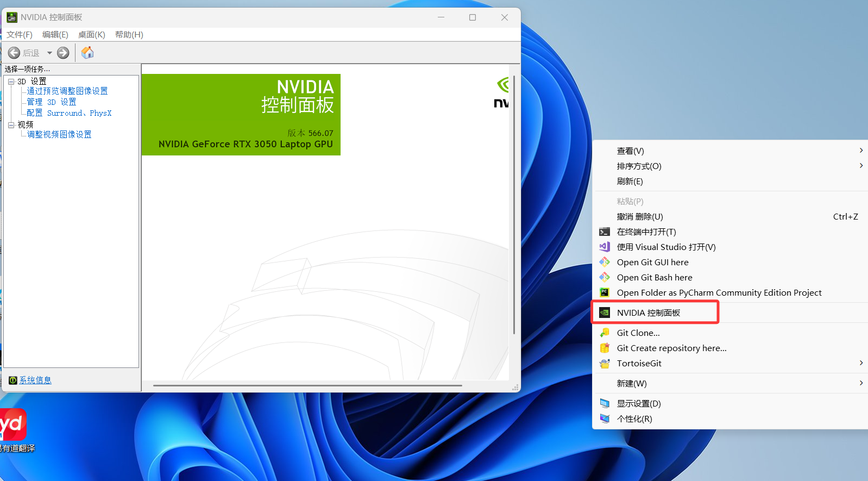
Task: Choose Git Create repository here...
Action: pyautogui.click(x=730, y=348)
